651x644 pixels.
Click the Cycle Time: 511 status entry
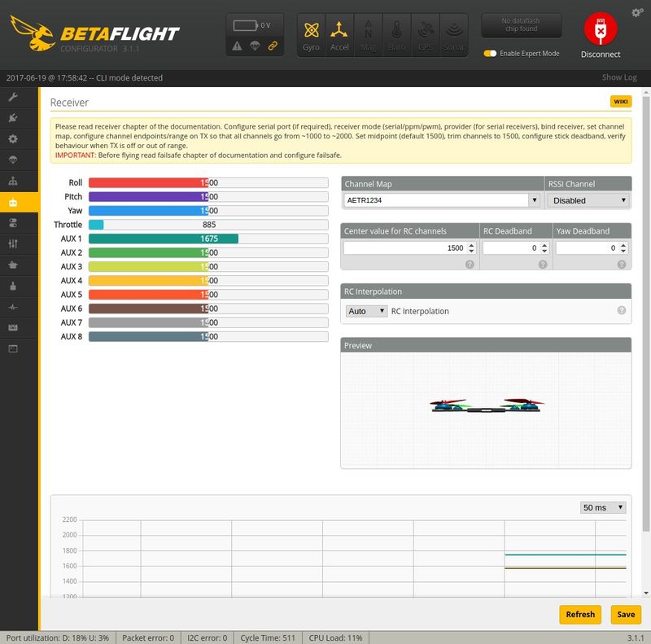[268, 637]
